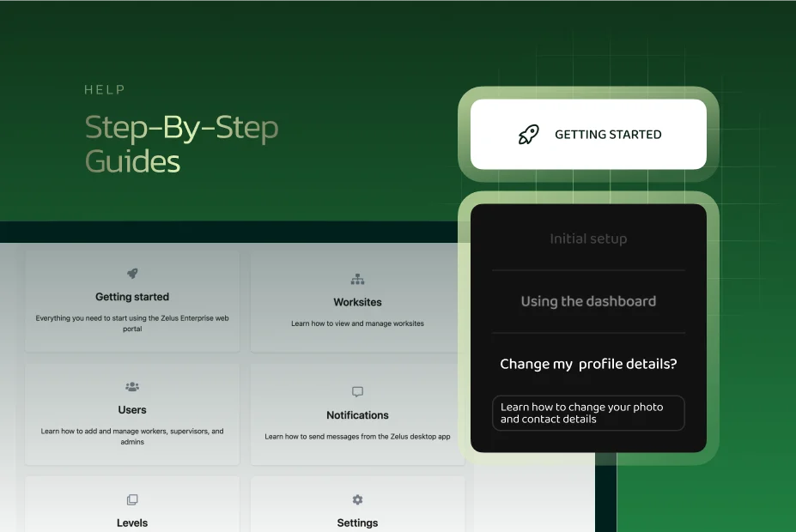Open the Levels card title
The image size is (796, 532).
coord(132,523)
